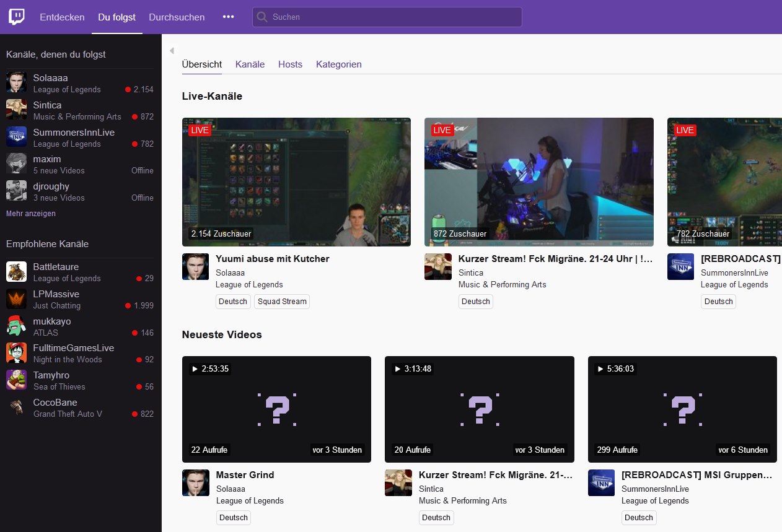
Task: Click FulltimeGamesLive avatar in sidebar
Action: click(16, 352)
